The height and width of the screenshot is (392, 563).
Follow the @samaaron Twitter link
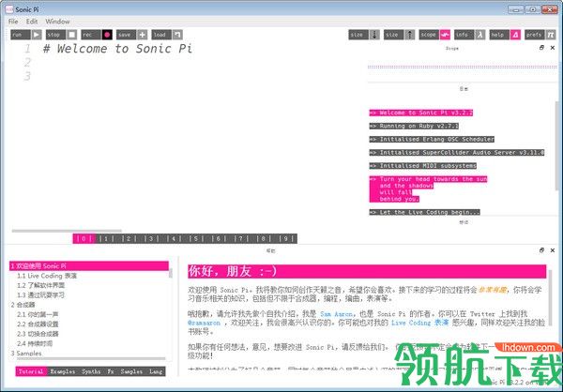click(204, 323)
